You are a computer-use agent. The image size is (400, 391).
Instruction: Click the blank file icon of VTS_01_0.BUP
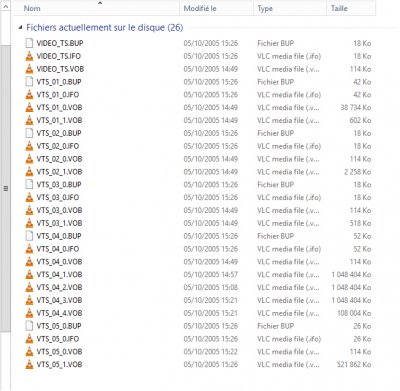coord(29,82)
